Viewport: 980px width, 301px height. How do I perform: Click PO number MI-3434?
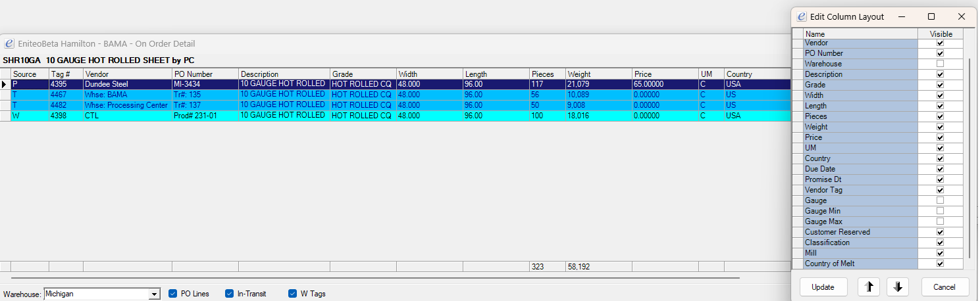pyautogui.click(x=205, y=84)
